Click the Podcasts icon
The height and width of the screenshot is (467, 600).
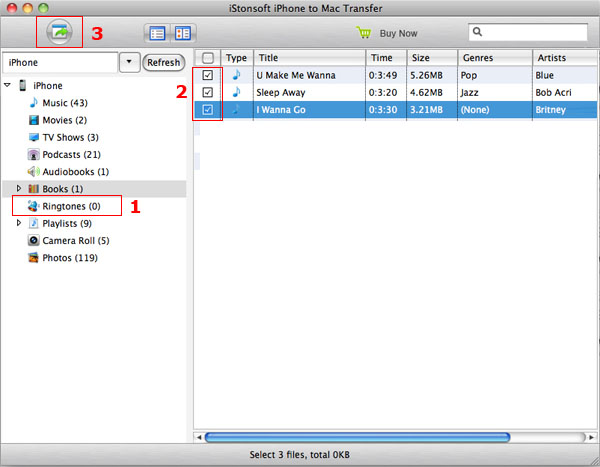(34, 155)
